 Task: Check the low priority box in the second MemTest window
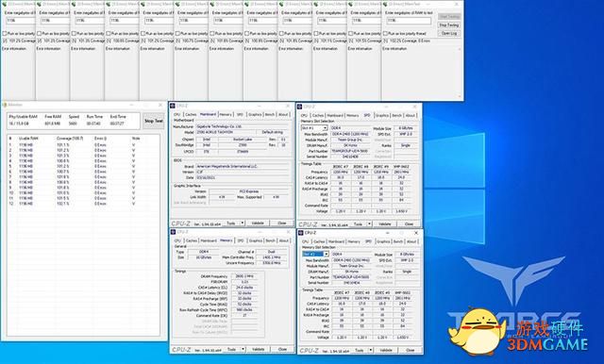(x=40, y=33)
